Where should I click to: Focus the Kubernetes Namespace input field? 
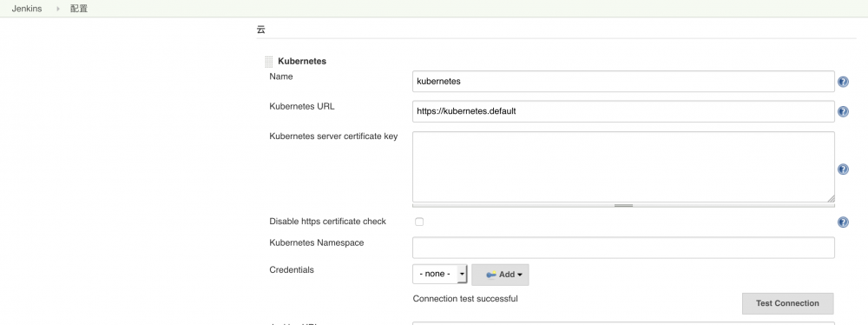click(x=623, y=248)
